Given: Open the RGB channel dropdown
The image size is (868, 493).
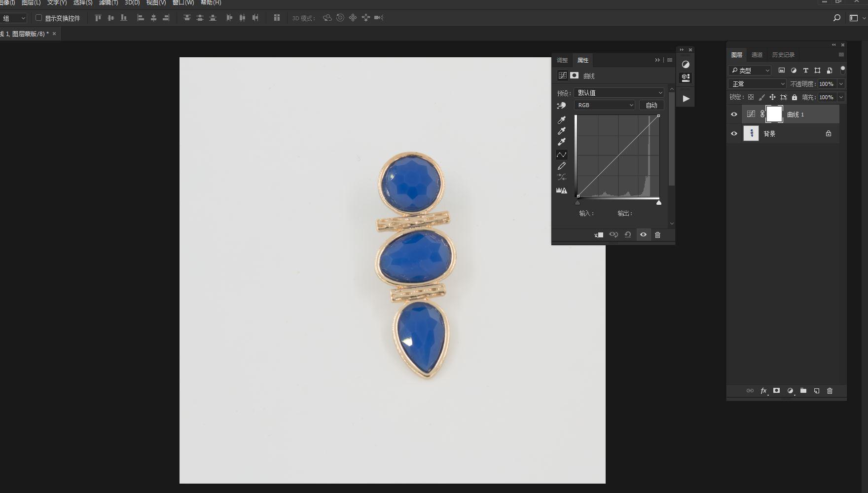Looking at the screenshot, I should (x=605, y=105).
